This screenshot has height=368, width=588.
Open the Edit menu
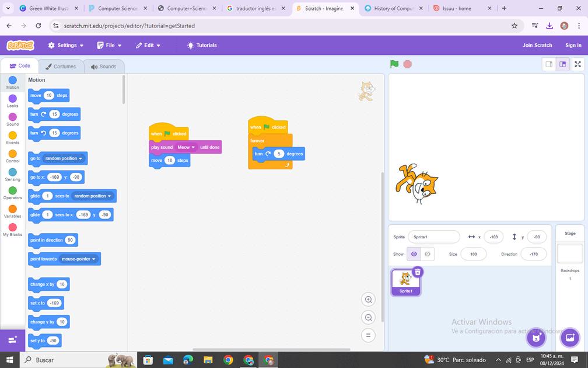click(x=148, y=45)
